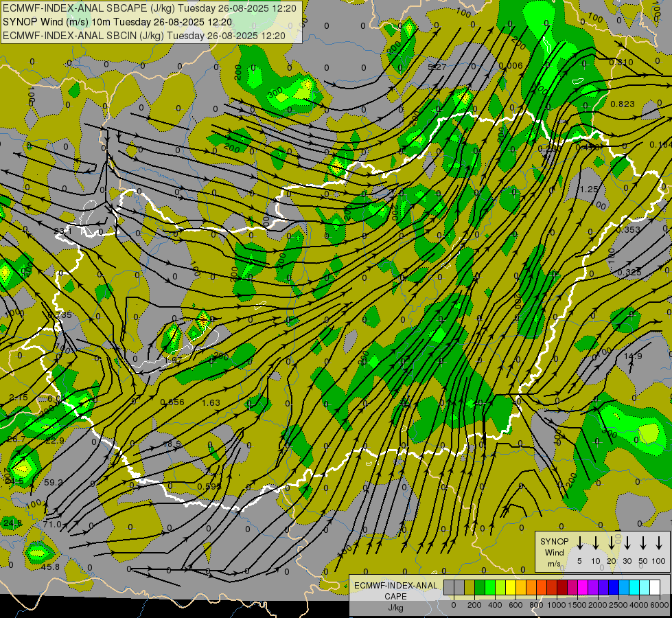Click the 2.15 value on the map

click(19, 397)
